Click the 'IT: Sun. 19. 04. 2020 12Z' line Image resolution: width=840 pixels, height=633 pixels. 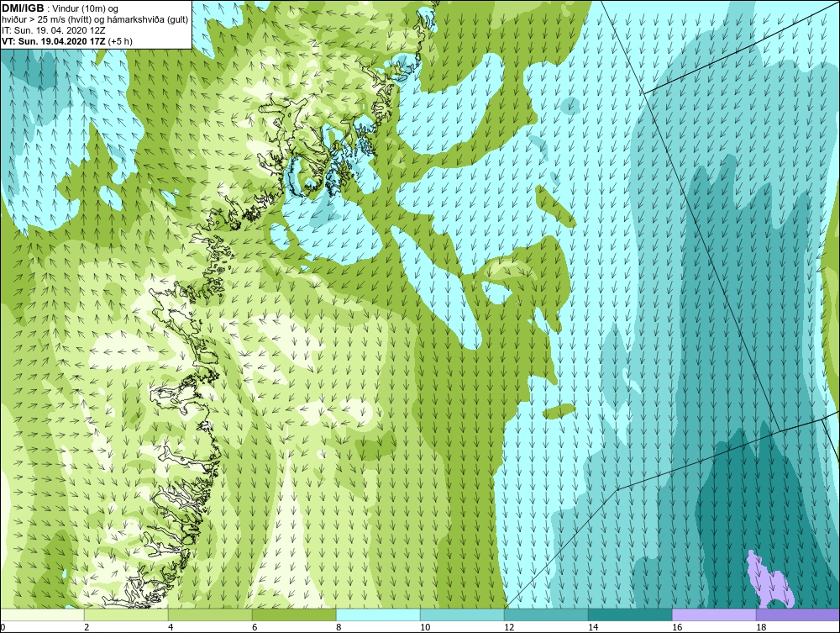[54, 30]
